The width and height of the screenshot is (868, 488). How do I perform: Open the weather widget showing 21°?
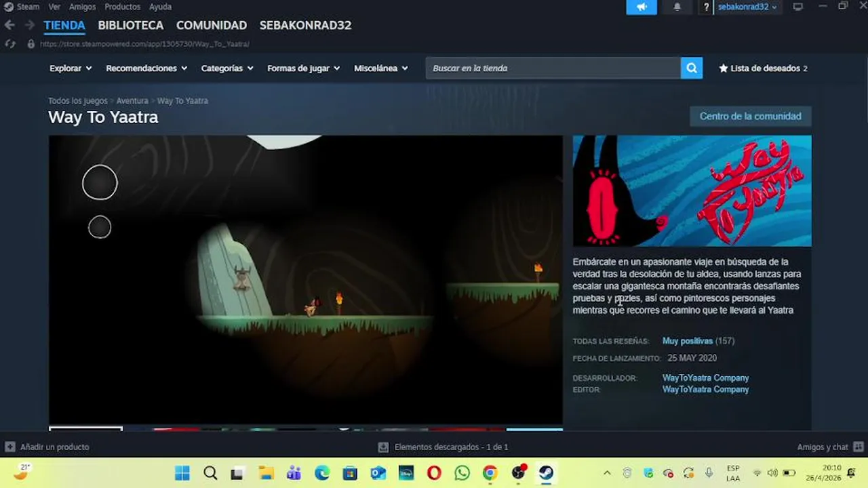pos(22,472)
